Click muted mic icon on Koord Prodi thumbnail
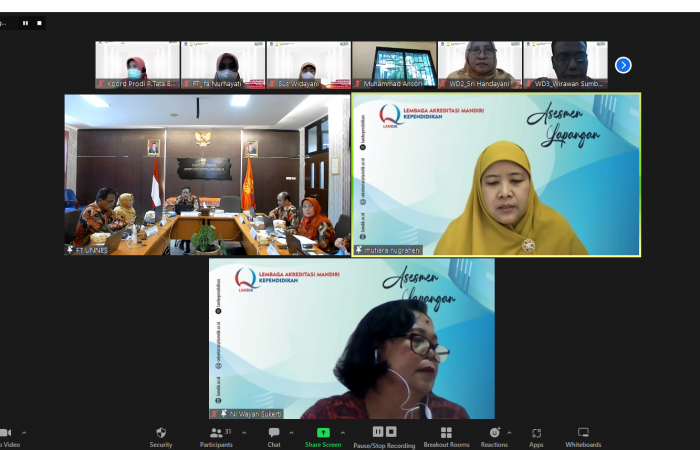 [101, 83]
